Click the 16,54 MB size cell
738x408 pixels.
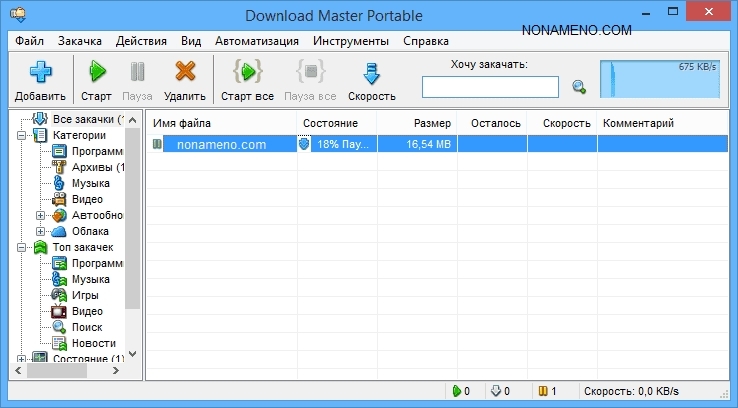point(417,144)
